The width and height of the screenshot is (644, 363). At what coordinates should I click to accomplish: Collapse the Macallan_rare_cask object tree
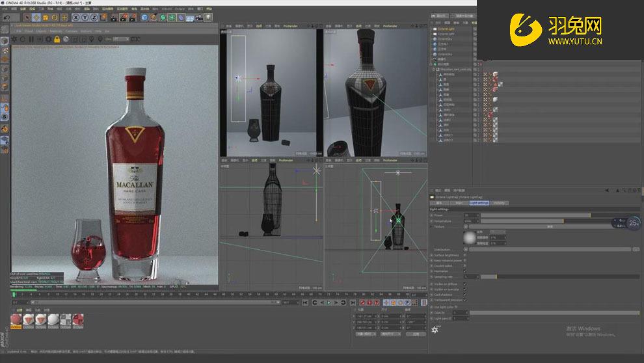click(433, 70)
